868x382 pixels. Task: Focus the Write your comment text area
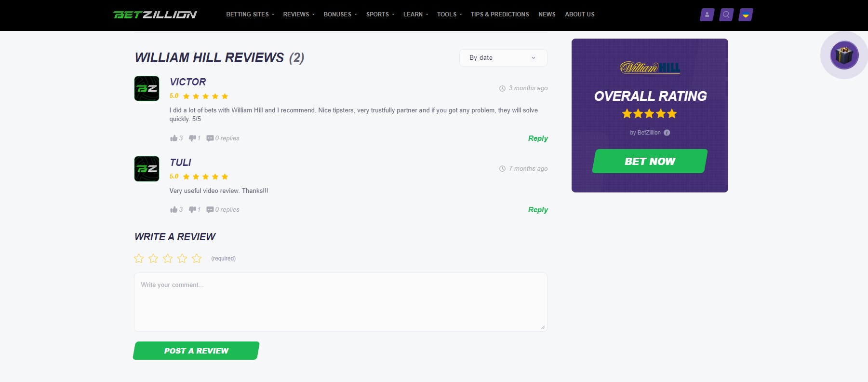(341, 302)
